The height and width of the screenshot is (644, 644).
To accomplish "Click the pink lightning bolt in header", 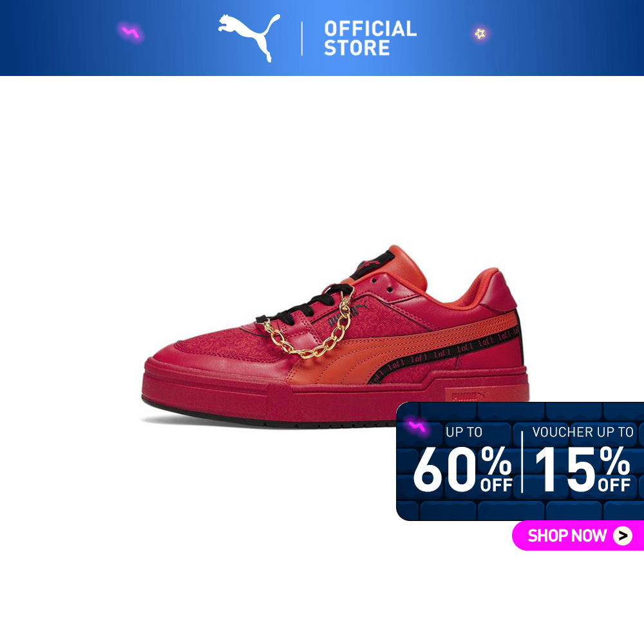I will point(131,32).
